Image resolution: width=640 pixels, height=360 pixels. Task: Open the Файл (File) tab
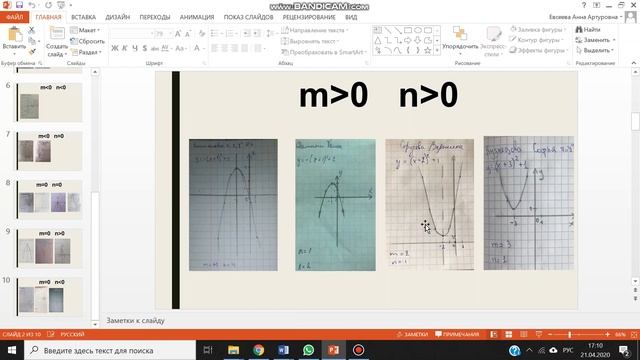click(x=14, y=17)
